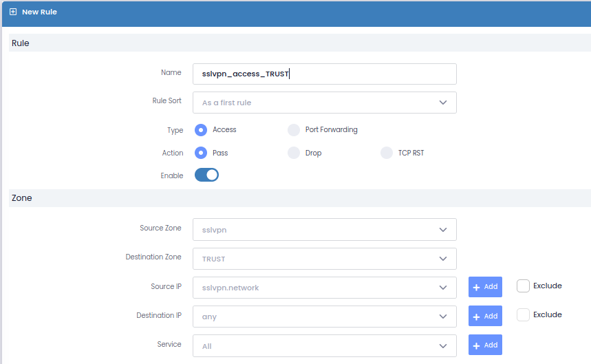Screen dimensions: 591x364
Task: Check Exclude box for Source IP
Action: [523, 286]
